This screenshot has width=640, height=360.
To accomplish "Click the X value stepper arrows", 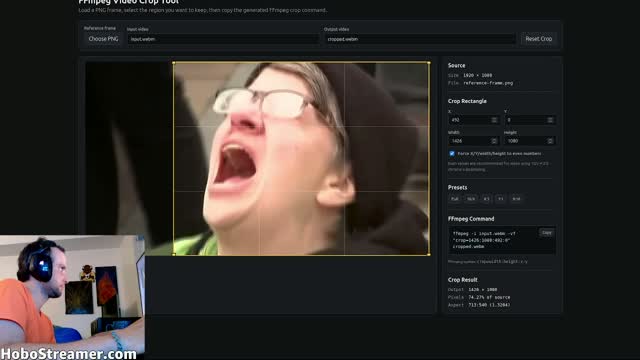I will pyautogui.click(x=494, y=120).
